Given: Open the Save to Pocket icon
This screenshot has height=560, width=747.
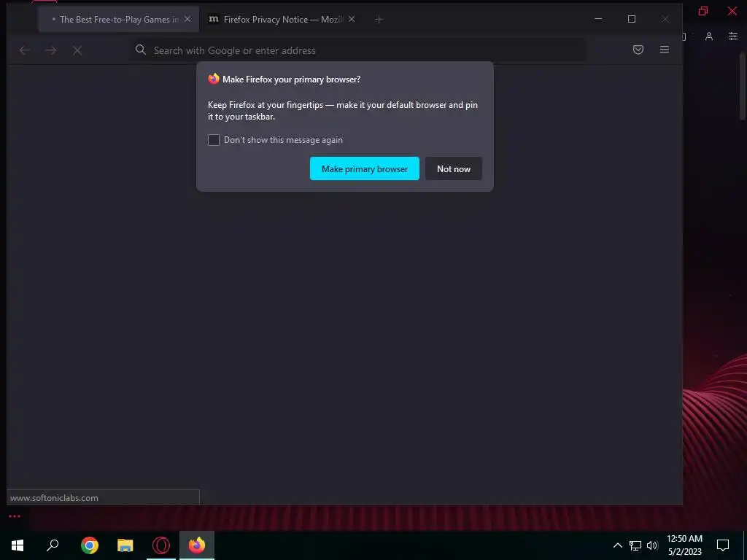Looking at the screenshot, I should tap(638, 50).
